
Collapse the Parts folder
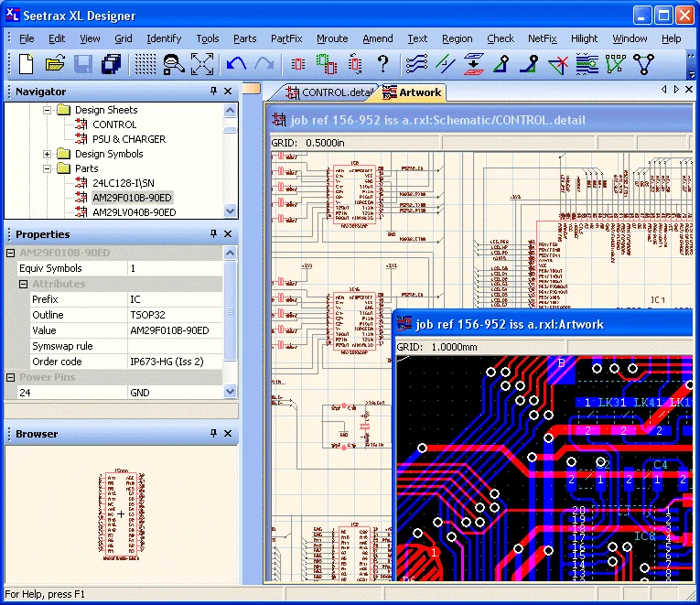47,168
